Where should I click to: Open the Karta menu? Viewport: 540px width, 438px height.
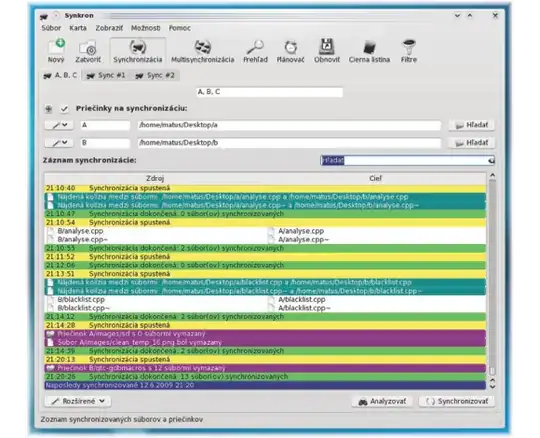click(x=78, y=28)
